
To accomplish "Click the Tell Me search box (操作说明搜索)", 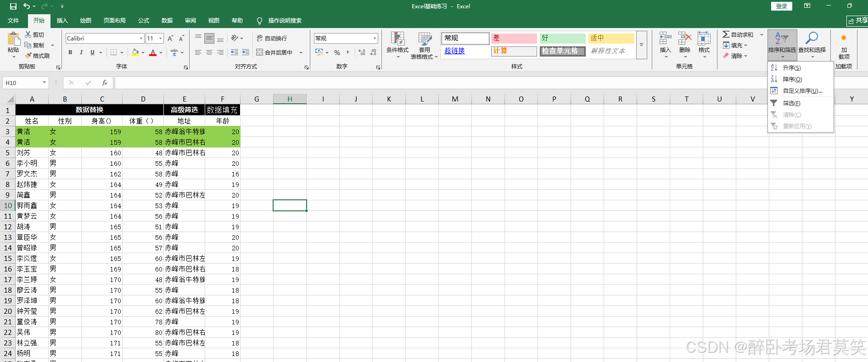I will 285,21.
